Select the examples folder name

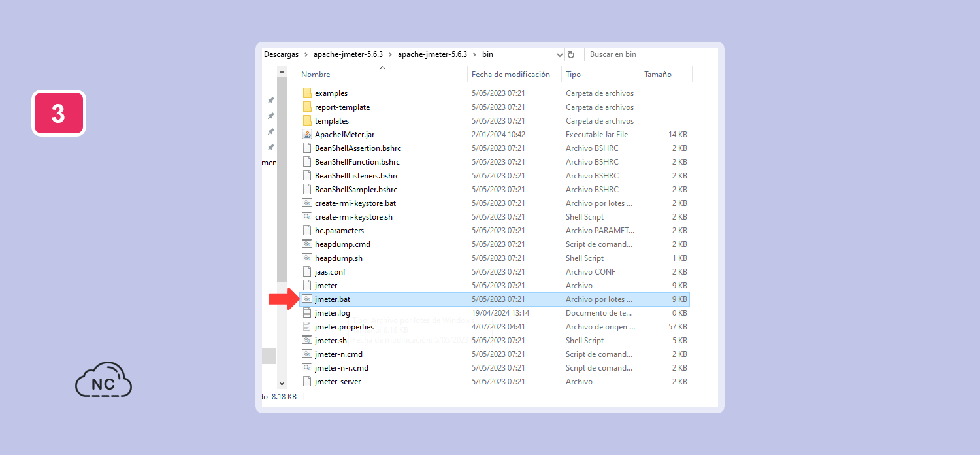point(331,93)
